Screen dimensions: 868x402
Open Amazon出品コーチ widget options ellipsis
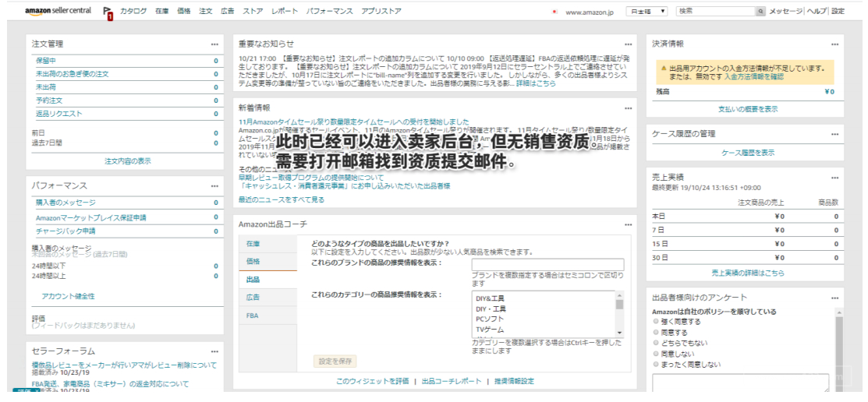pos(629,224)
